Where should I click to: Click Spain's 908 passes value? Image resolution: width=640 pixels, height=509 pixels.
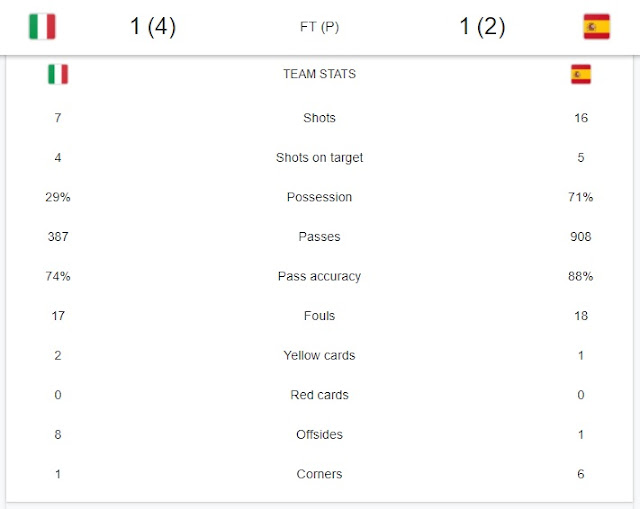coord(581,237)
